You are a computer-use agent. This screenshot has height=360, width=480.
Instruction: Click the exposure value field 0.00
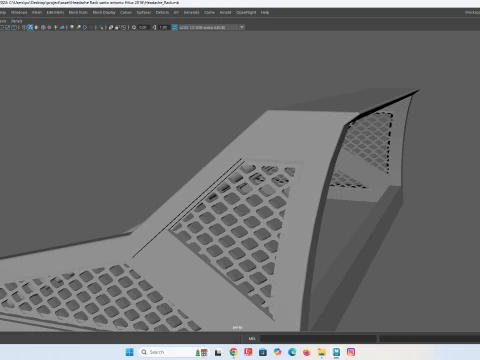[x=143, y=27]
